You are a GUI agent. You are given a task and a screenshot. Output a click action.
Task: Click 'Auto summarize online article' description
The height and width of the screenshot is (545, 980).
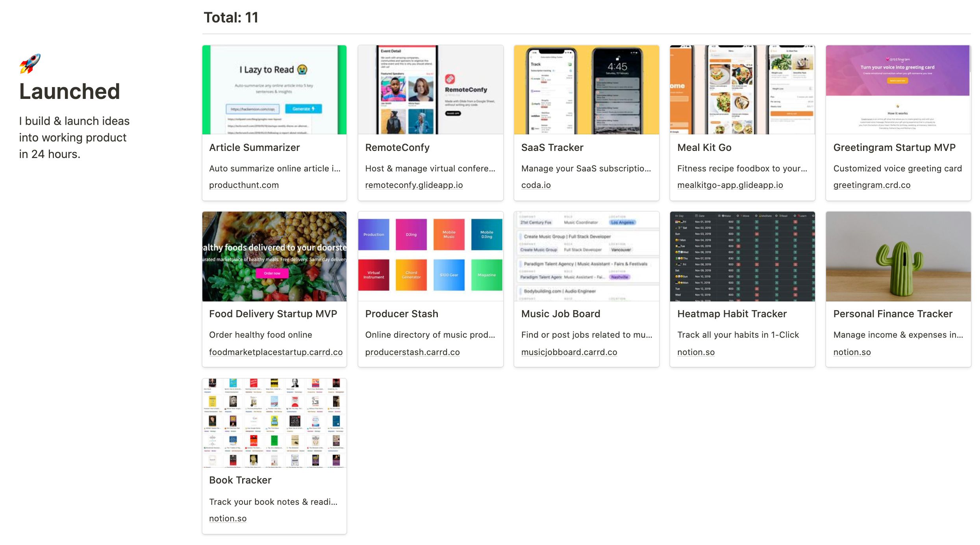click(275, 168)
